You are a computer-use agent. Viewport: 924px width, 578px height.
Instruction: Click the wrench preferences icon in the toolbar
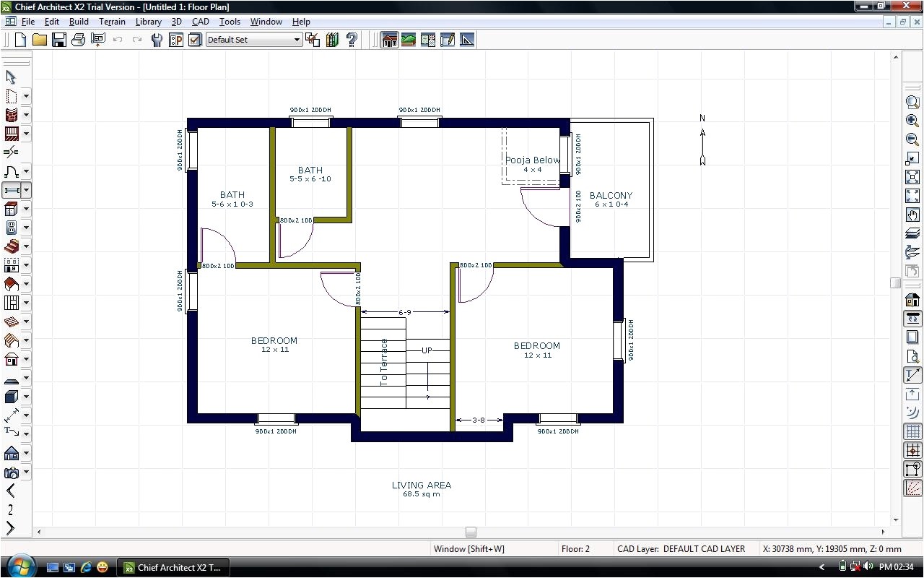(x=156, y=40)
